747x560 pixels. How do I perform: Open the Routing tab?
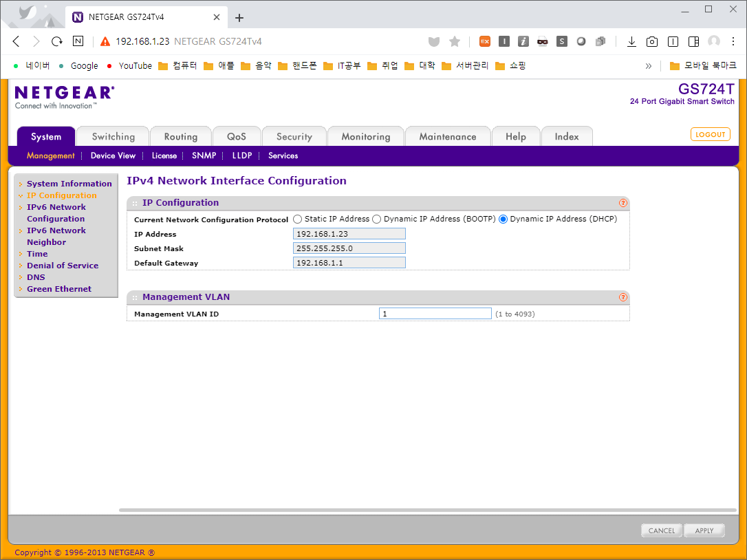[180, 137]
